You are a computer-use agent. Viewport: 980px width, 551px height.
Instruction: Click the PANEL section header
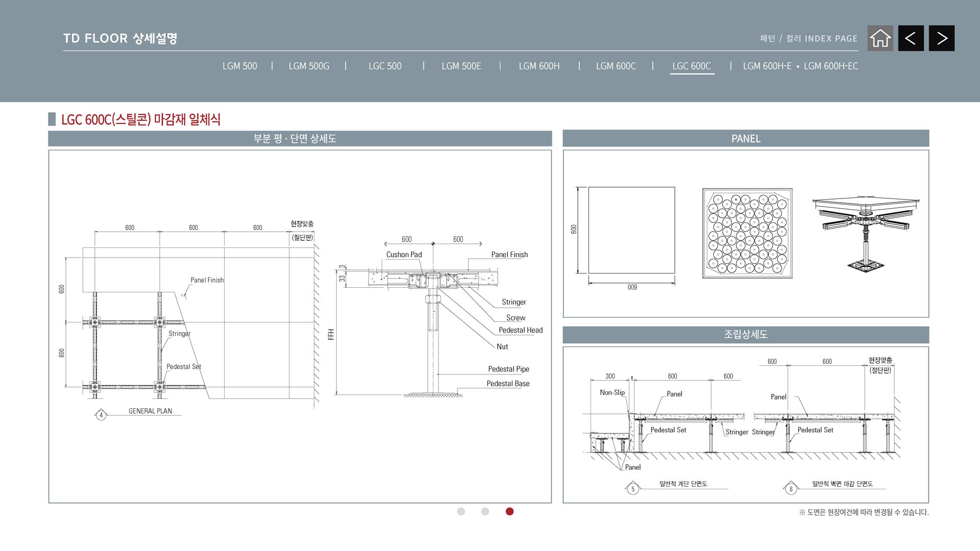(746, 139)
